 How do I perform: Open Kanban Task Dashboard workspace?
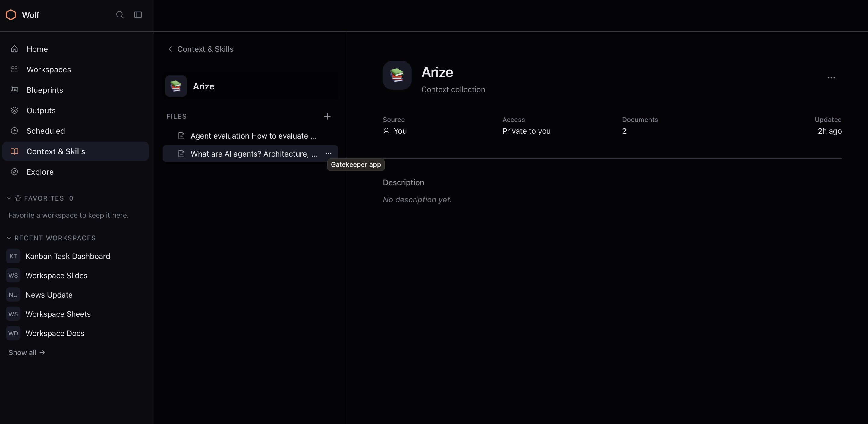pos(75,256)
